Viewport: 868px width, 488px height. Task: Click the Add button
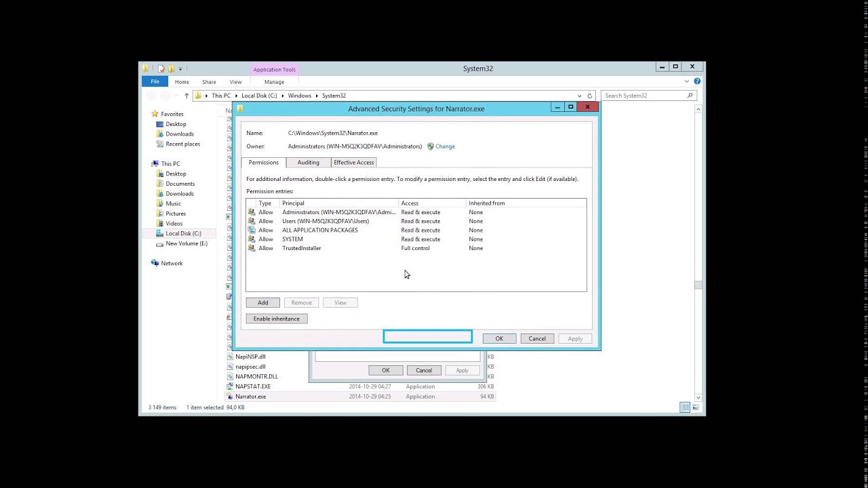click(262, 303)
